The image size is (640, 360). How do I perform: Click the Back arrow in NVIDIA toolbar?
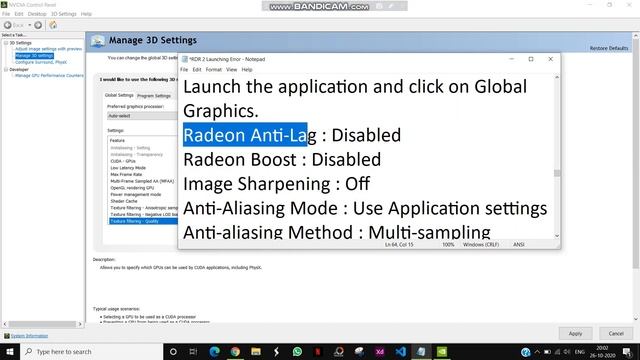(x=7, y=25)
